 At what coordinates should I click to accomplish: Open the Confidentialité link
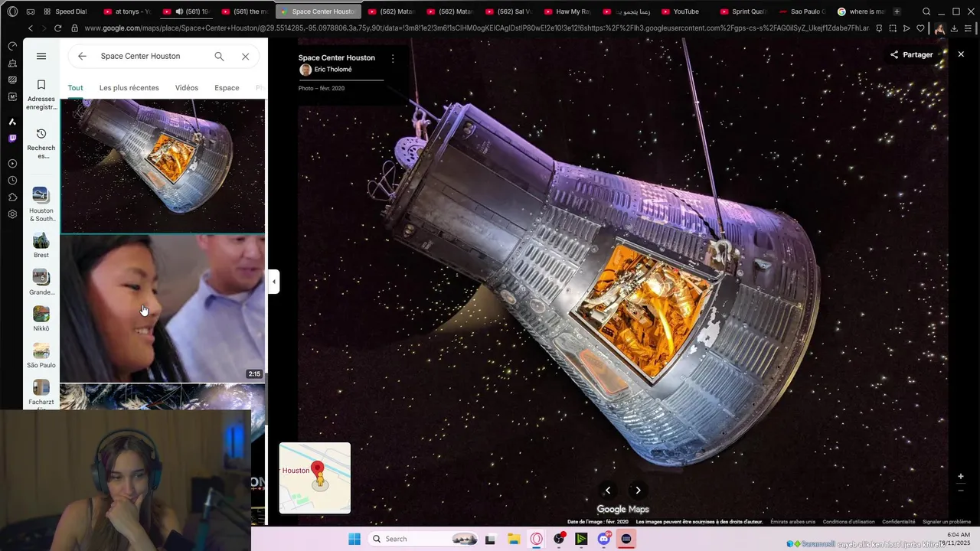pos(898,522)
